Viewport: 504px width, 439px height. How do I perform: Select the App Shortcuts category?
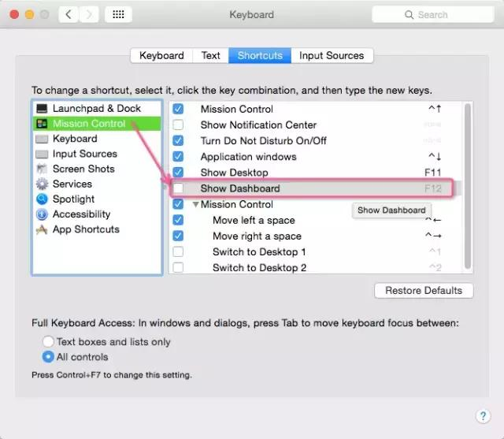pos(97,229)
